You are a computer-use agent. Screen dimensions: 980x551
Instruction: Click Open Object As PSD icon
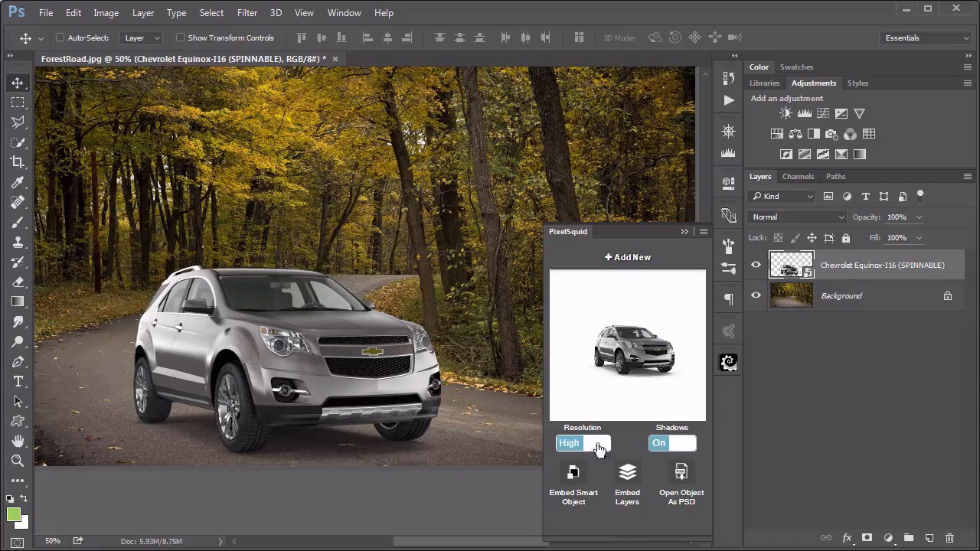pyautogui.click(x=681, y=473)
